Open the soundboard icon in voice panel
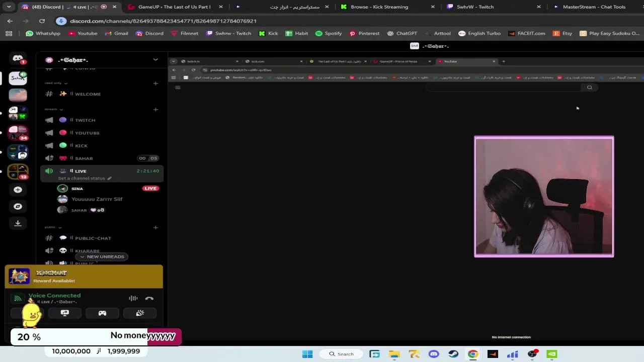 click(140, 313)
